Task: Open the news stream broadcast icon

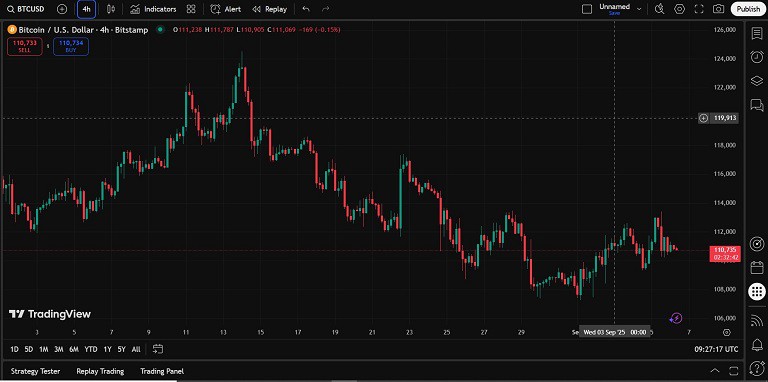Action: tap(757, 320)
